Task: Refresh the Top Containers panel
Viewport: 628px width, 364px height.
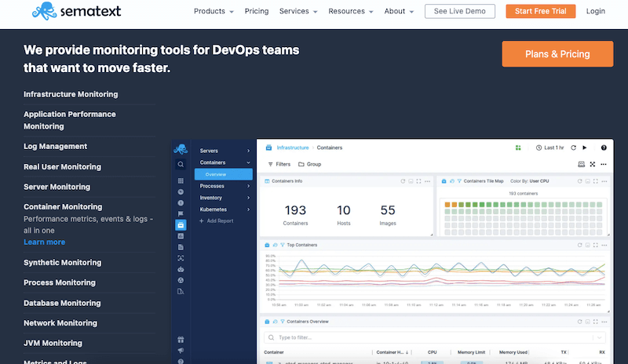Action: (x=579, y=245)
